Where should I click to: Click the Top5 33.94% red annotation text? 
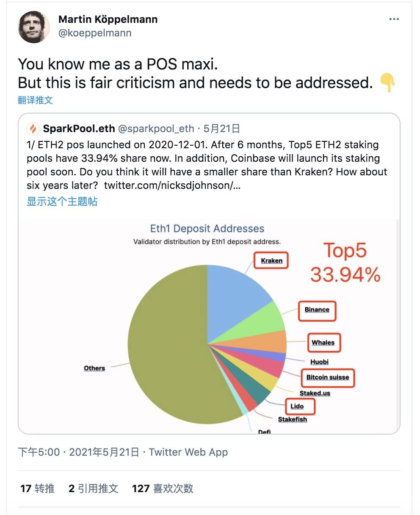(345, 263)
